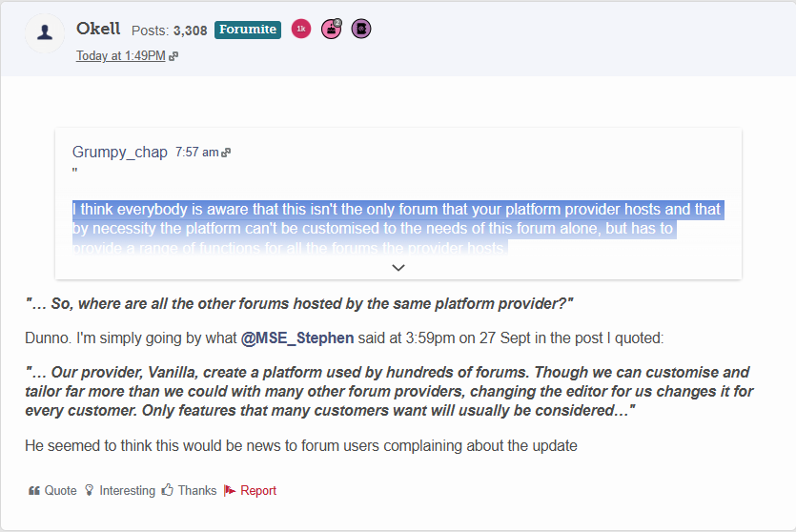Click the Thanks thumbs-up icon

168,491
